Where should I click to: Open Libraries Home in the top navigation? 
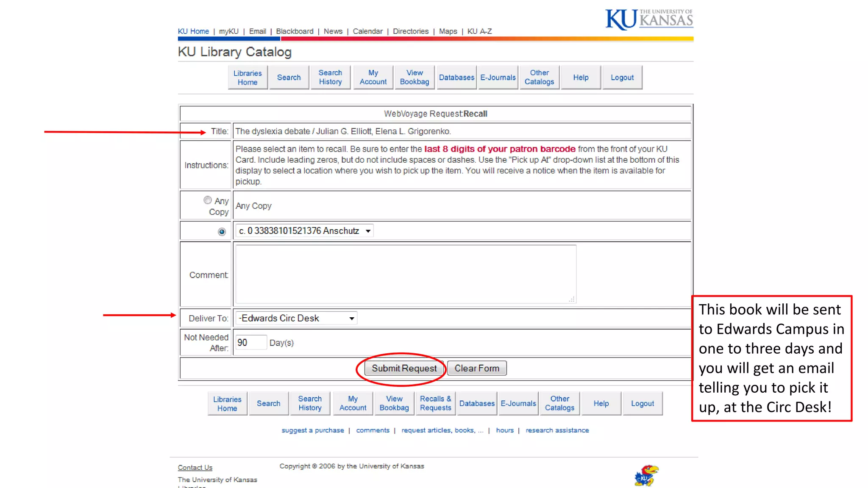[x=248, y=78]
